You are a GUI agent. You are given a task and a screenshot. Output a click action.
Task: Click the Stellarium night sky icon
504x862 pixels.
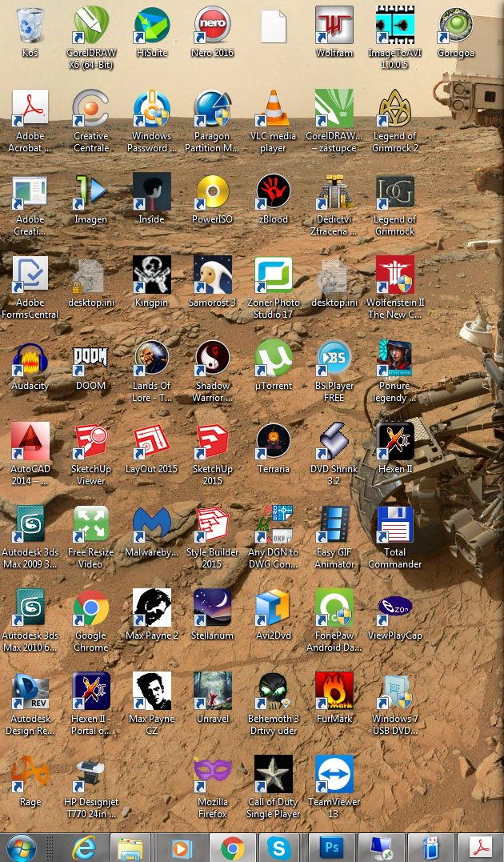coord(212,608)
